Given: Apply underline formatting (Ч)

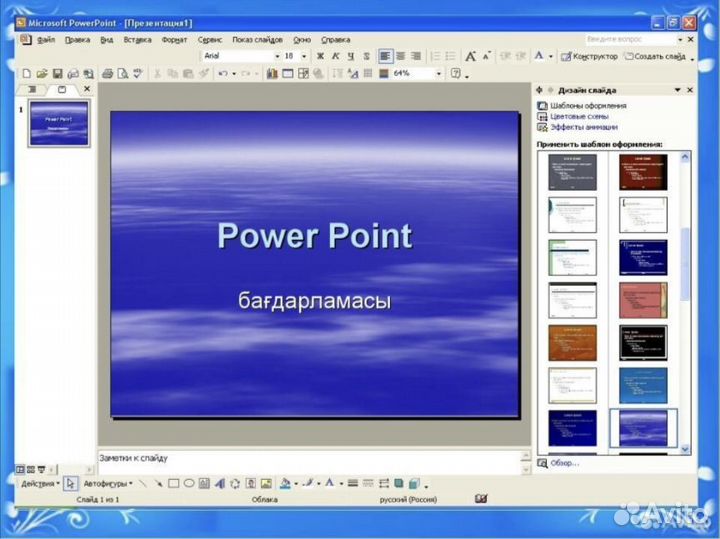Looking at the screenshot, I should pos(351,56).
